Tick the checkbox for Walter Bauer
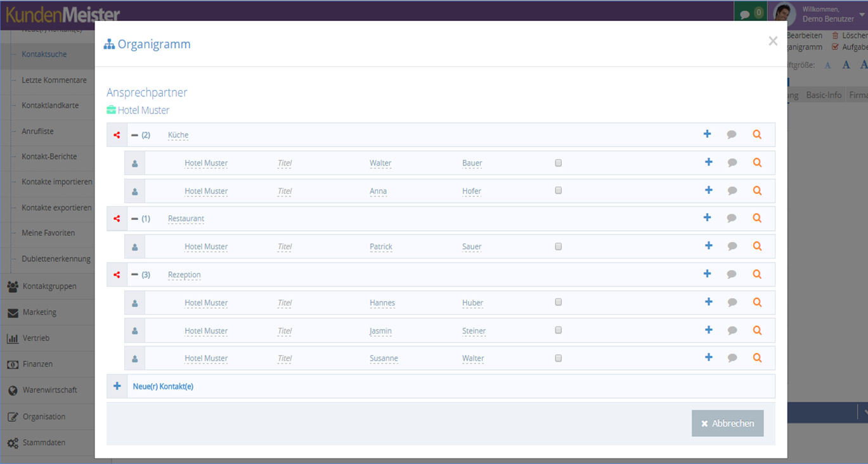This screenshot has width=868, height=464. [558, 163]
